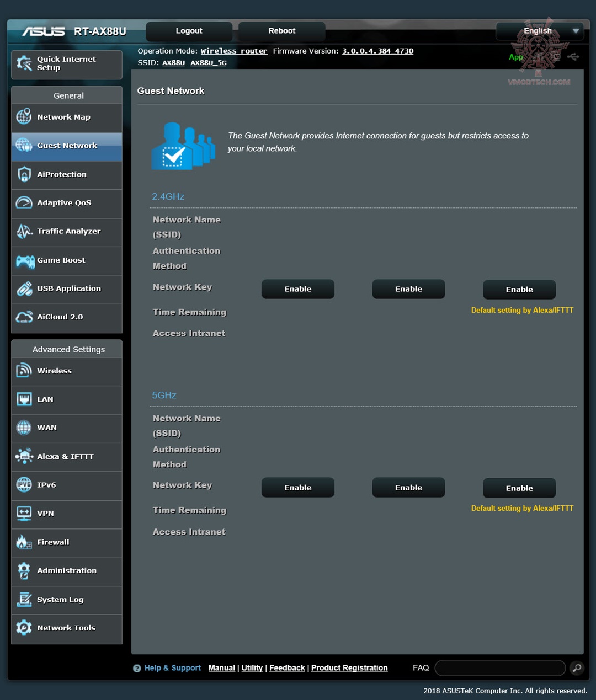Viewport: 596px width, 700px height.
Task: Click the Feedback link
Action: [287, 668]
